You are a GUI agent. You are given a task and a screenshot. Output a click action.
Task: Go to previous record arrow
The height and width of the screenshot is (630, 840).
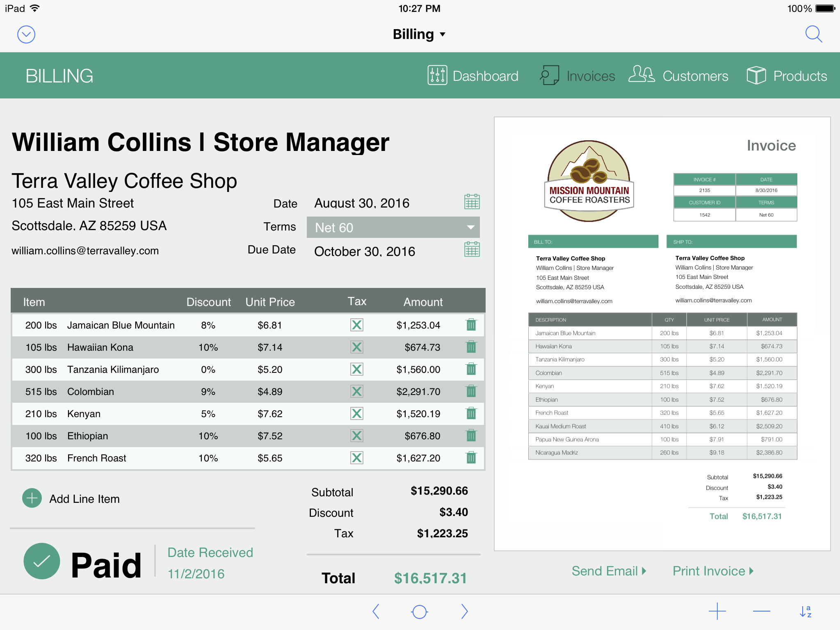pyautogui.click(x=376, y=611)
